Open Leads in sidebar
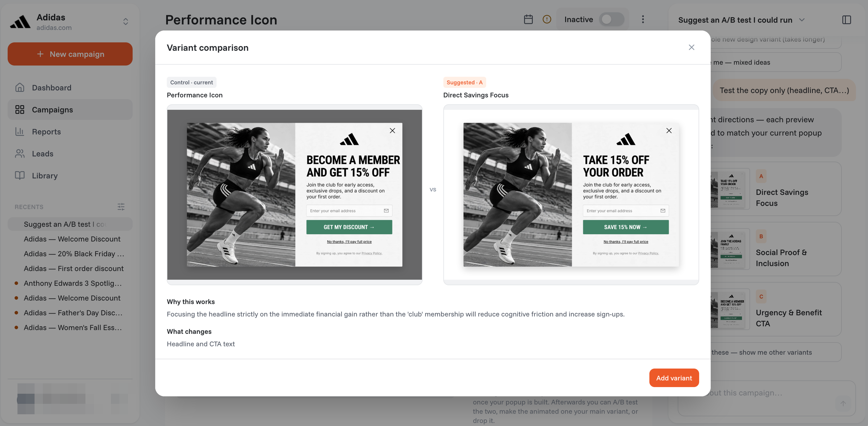The width and height of the screenshot is (868, 426). click(70, 153)
